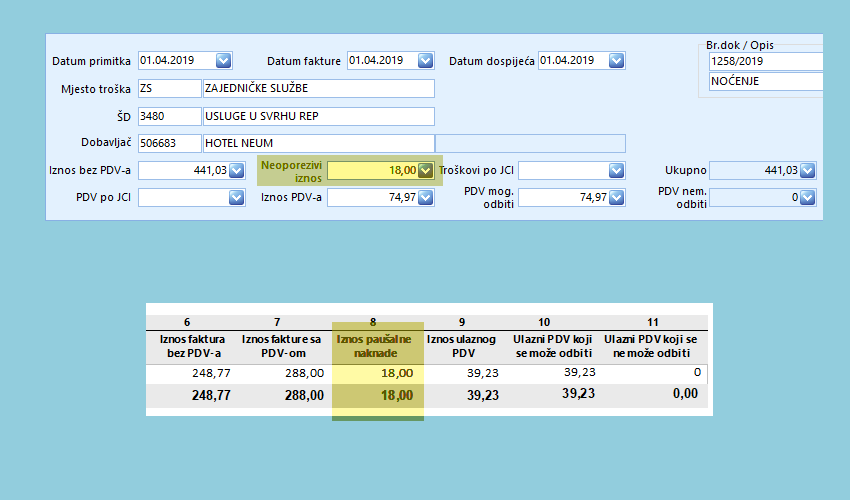Expand the Troškovi po JCI dropdown

(616, 170)
